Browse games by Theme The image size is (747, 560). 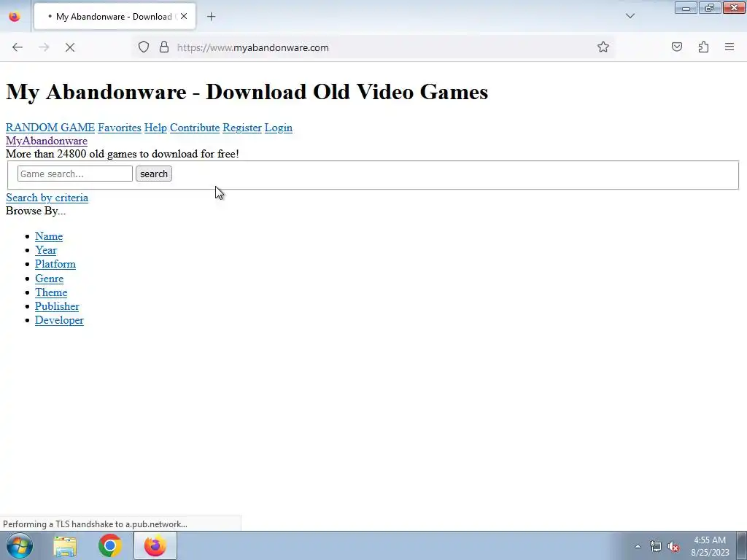click(51, 292)
